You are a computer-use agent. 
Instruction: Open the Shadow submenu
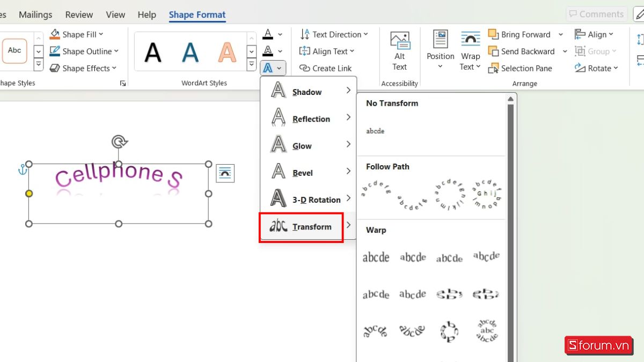pos(309,92)
